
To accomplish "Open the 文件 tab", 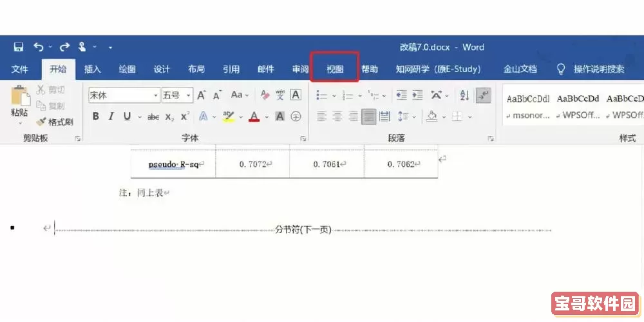I will [x=19, y=69].
